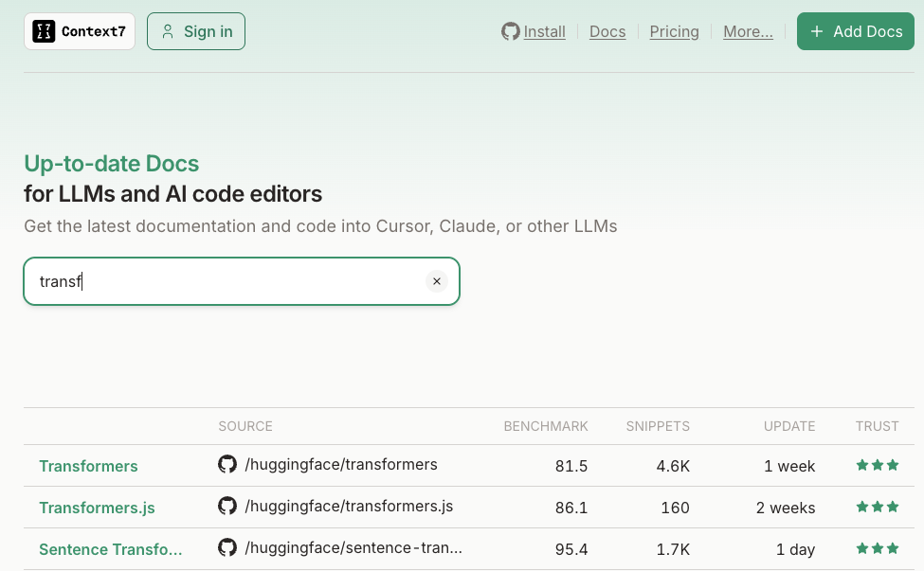
Task: Click the Sign in label
Action: [x=208, y=31]
